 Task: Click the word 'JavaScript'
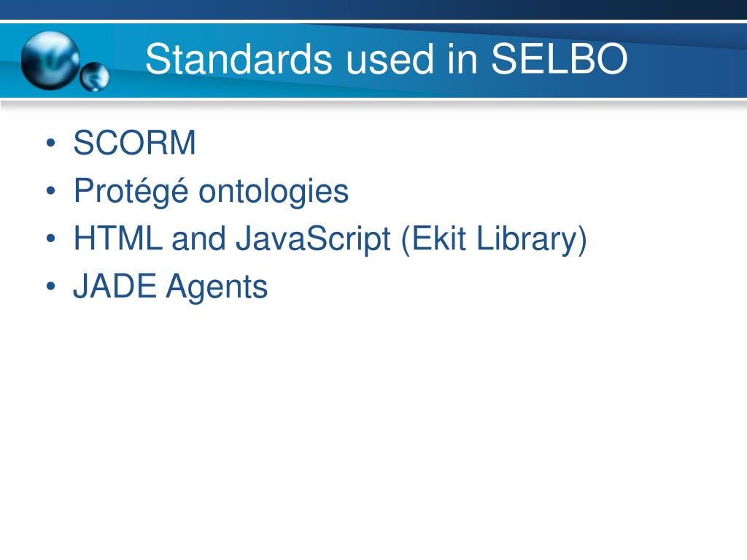(x=314, y=239)
